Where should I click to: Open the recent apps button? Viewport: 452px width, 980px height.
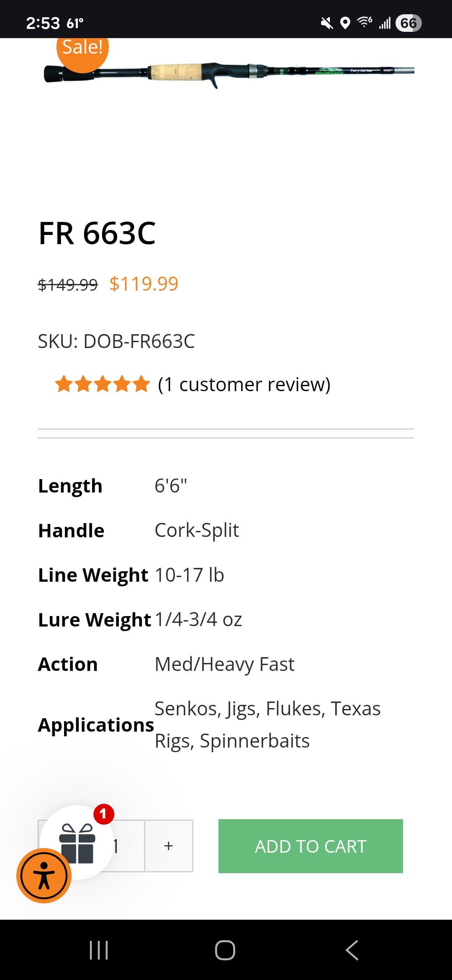click(99, 950)
